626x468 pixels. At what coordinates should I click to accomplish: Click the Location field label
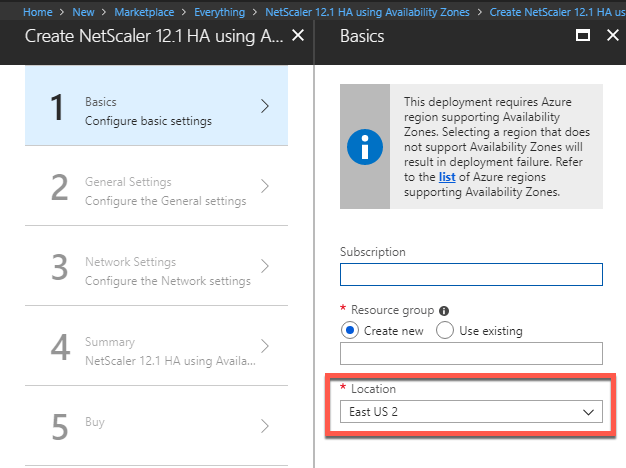point(373,389)
